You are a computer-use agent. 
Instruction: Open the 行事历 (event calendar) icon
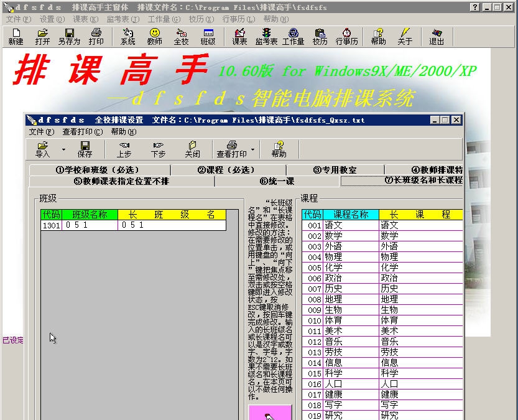click(347, 37)
